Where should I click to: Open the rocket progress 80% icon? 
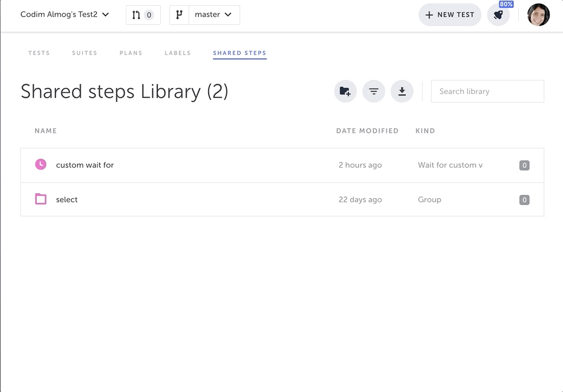click(x=498, y=15)
